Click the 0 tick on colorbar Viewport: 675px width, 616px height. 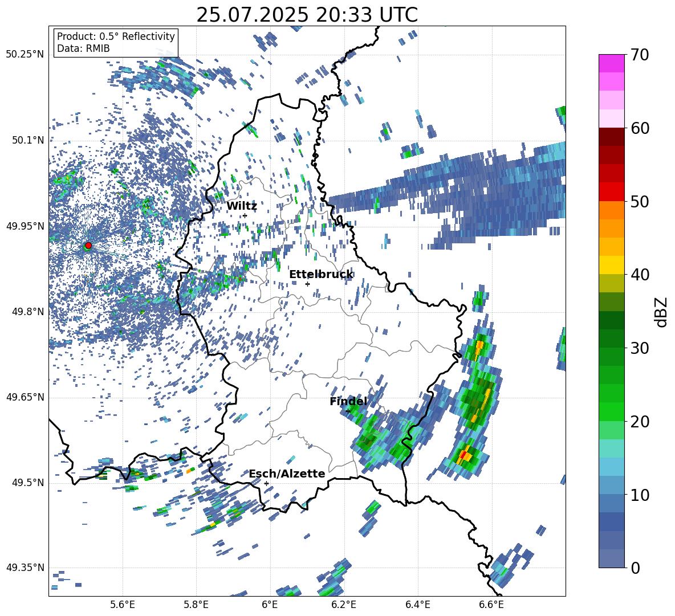point(635,568)
